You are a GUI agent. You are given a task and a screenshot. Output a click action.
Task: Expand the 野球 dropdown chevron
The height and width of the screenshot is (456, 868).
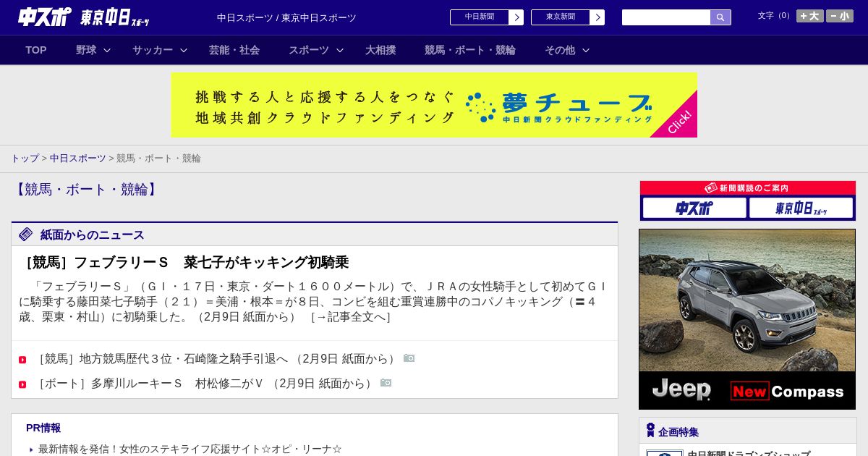click(x=107, y=50)
